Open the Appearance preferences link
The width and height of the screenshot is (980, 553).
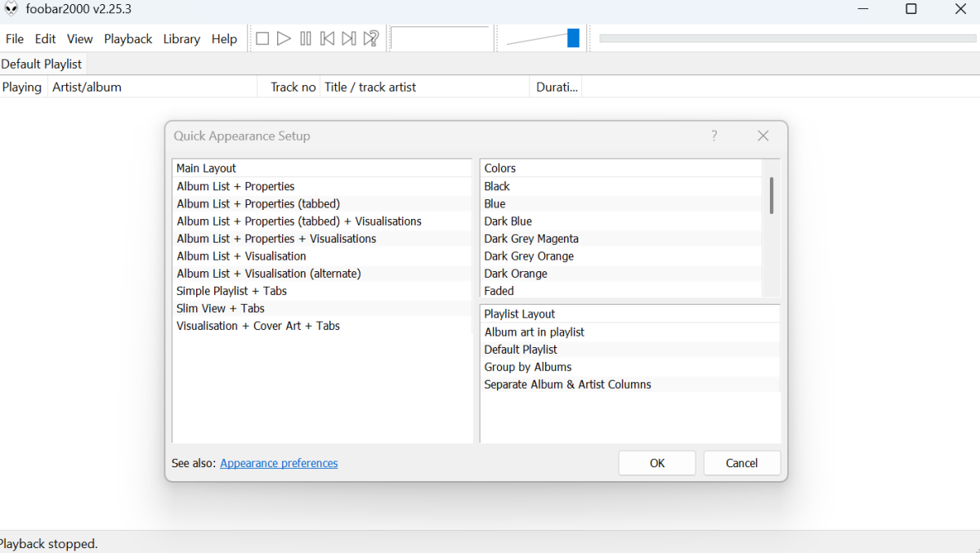[278, 462]
